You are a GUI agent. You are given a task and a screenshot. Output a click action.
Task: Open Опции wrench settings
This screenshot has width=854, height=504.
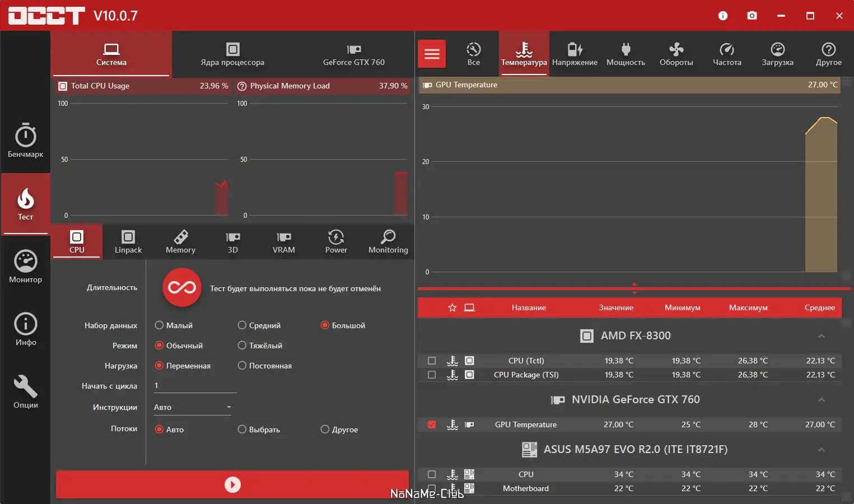coord(25,391)
